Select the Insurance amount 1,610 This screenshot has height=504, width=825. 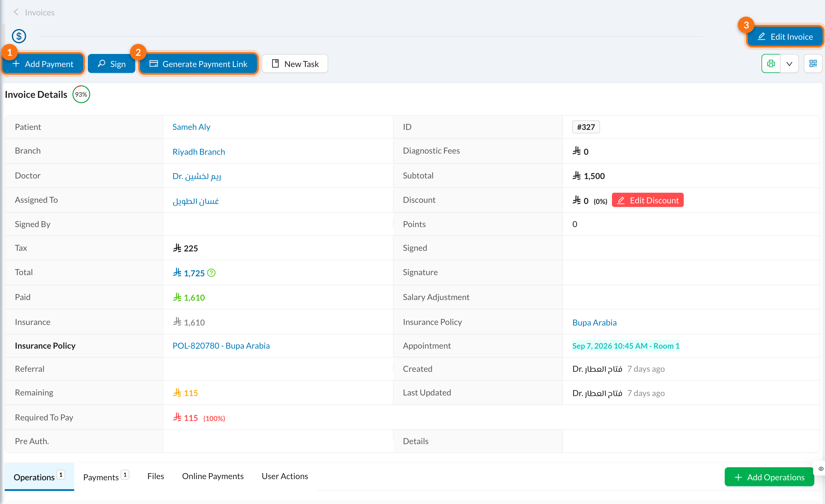(x=189, y=322)
